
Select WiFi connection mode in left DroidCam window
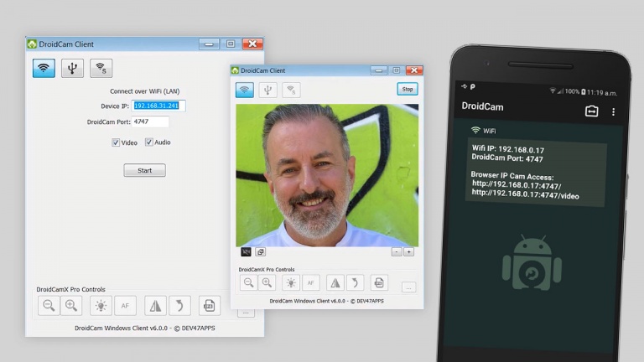click(44, 68)
